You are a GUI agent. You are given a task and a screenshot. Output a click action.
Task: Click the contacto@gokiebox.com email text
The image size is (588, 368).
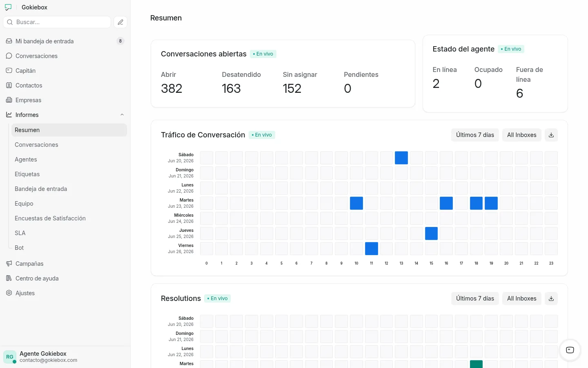[48, 360]
